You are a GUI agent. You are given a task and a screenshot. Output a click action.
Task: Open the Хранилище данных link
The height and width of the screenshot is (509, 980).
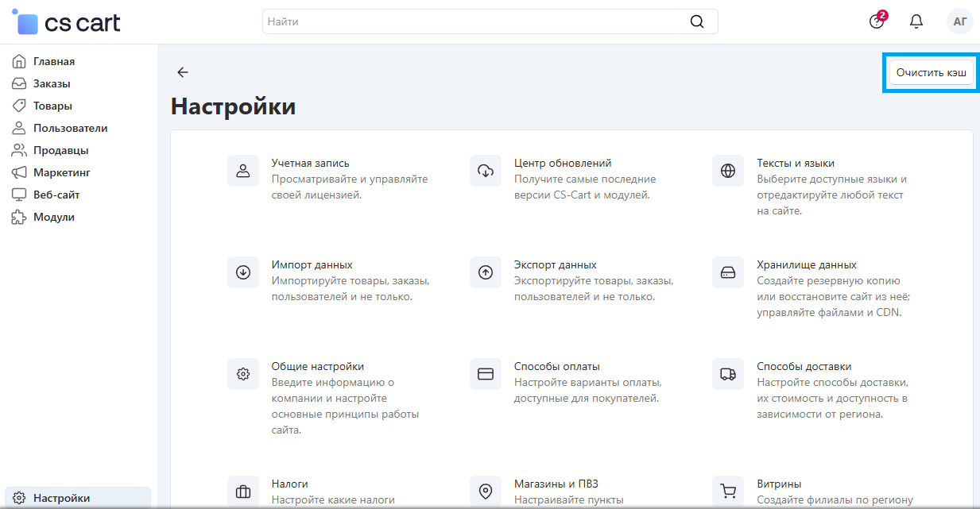(806, 264)
